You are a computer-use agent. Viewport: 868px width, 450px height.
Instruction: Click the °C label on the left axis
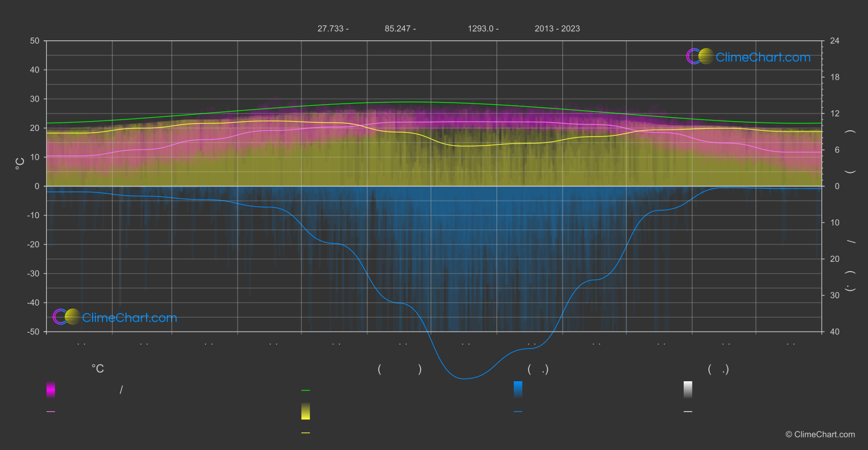[x=20, y=164]
